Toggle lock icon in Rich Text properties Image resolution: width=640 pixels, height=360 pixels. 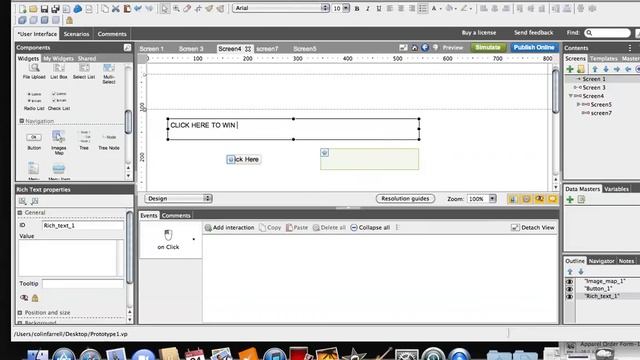(x=35, y=298)
